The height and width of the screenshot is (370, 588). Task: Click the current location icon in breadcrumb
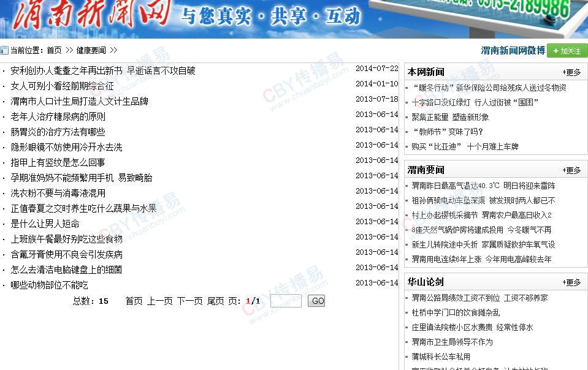tap(4, 50)
